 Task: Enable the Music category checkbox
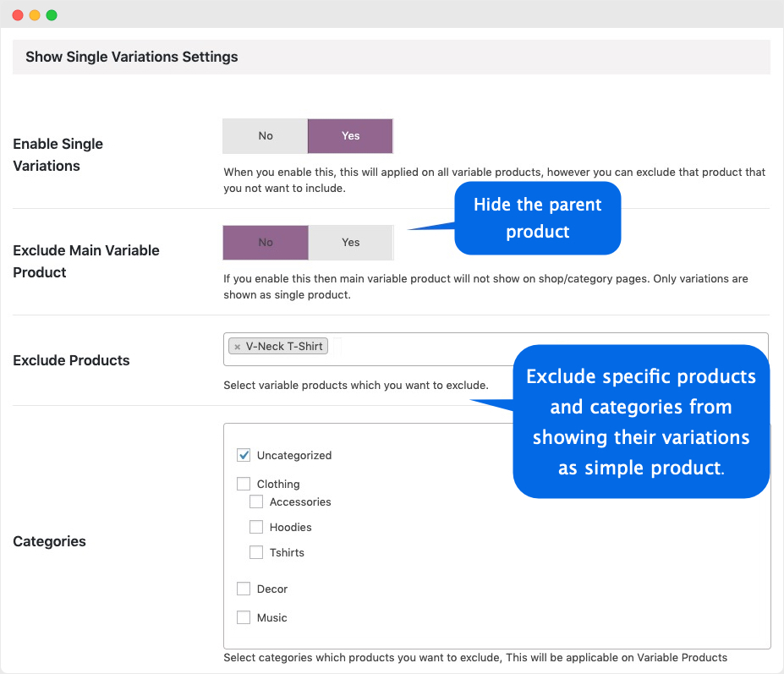(x=243, y=616)
